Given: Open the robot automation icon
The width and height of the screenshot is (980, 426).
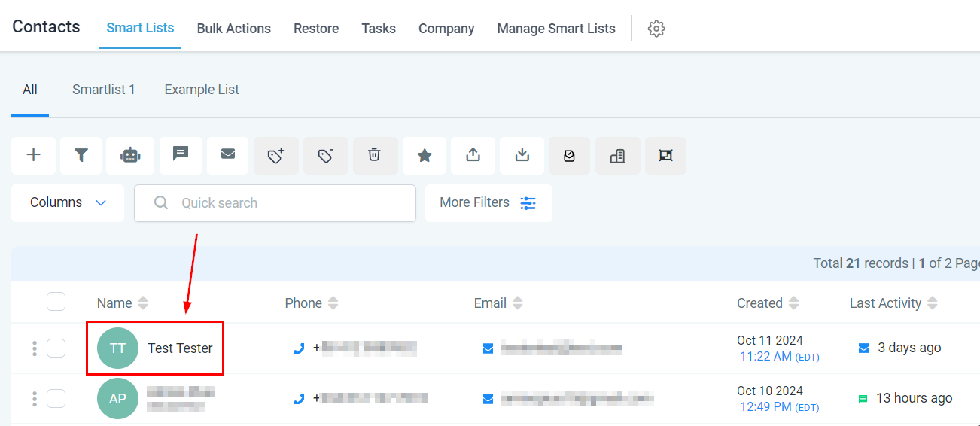Looking at the screenshot, I should pyautogui.click(x=130, y=155).
